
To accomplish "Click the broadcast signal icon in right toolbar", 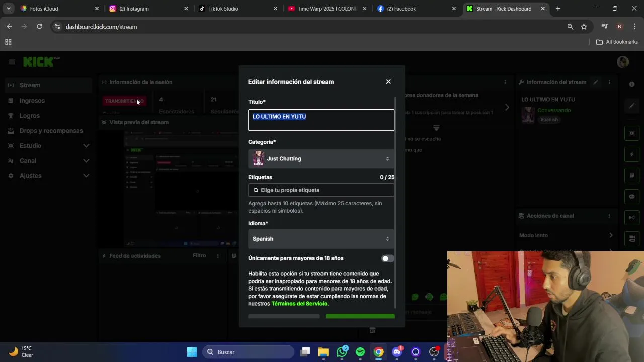I will pyautogui.click(x=632, y=218).
